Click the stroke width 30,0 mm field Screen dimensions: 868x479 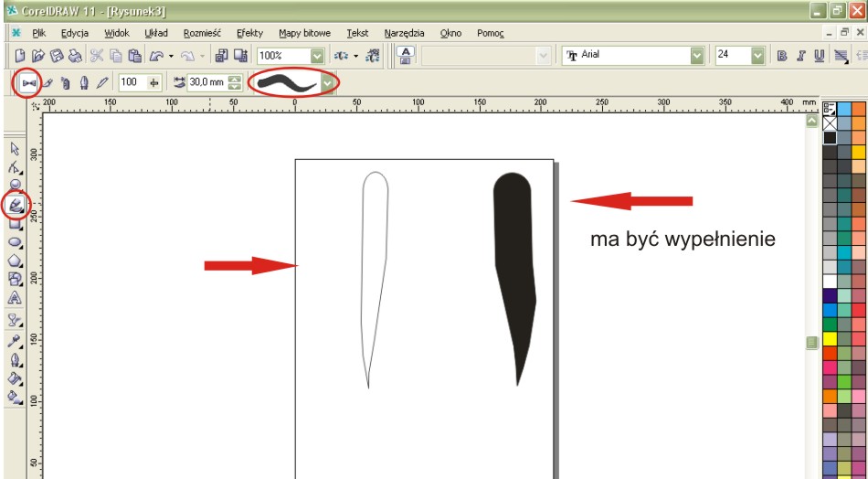[x=206, y=82]
